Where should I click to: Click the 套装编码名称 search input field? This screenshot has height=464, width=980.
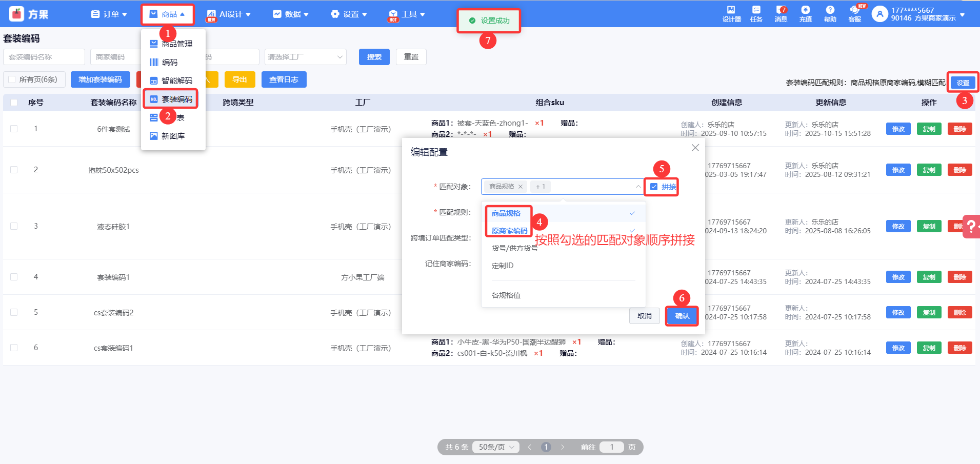pyautogui.click(x=44, y=57)
